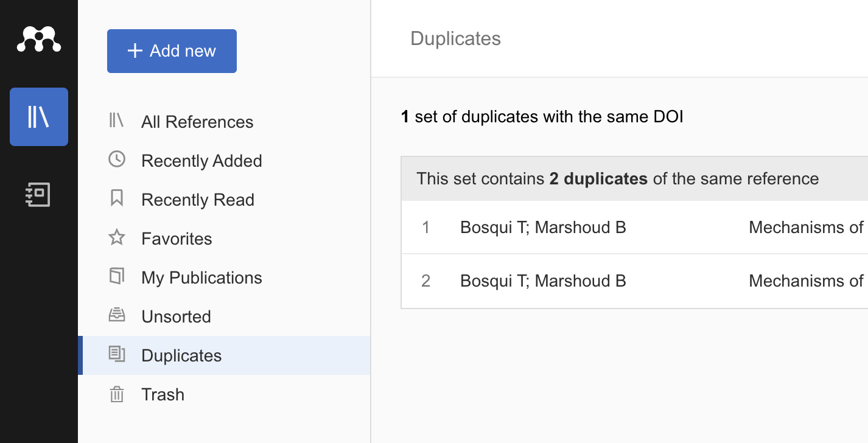Click the My Publications icon

pos(116,277)
